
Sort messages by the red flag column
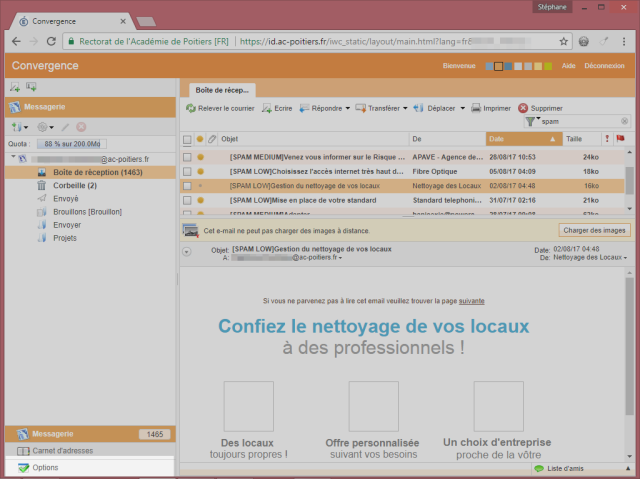(x=620, y=139)
